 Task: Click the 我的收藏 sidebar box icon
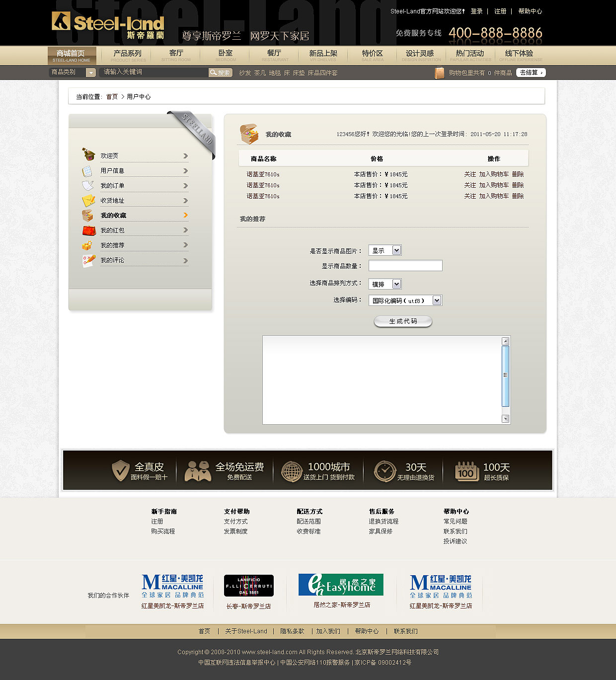pos(87,215)
